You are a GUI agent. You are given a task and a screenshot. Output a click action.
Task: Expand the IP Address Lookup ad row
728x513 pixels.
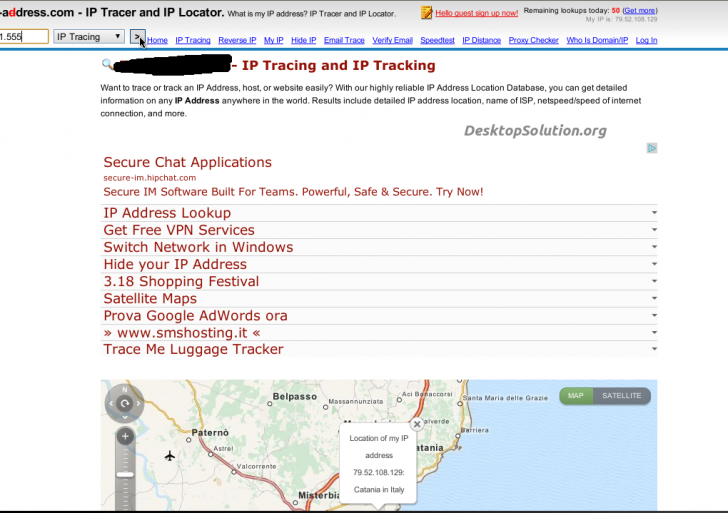[x=653, y=213]
